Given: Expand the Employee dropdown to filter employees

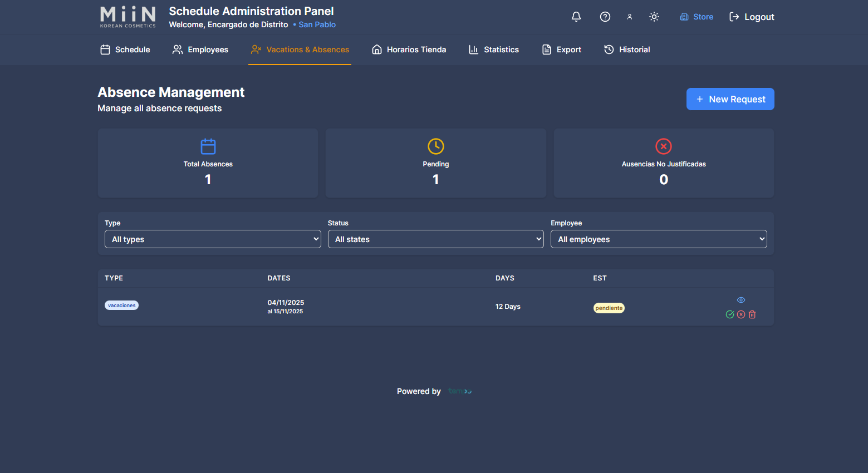Looking at the screenshot, I should (659, 239).
